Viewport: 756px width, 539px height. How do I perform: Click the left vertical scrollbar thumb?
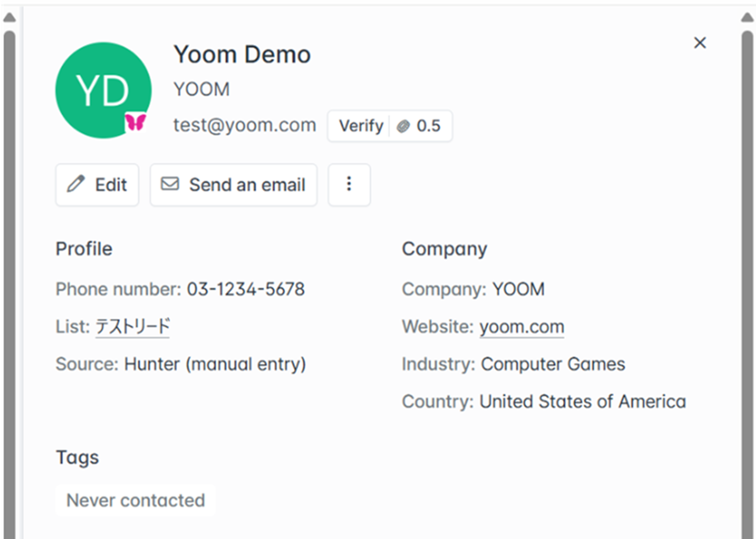[x=9, y=283]
